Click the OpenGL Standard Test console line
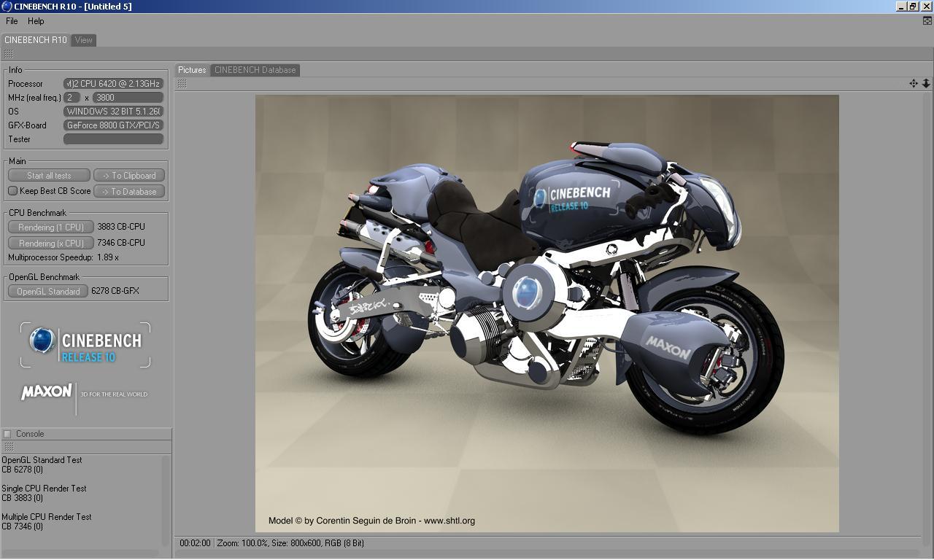The width and height of the screenshot is (934, 560). pos(42,460)
